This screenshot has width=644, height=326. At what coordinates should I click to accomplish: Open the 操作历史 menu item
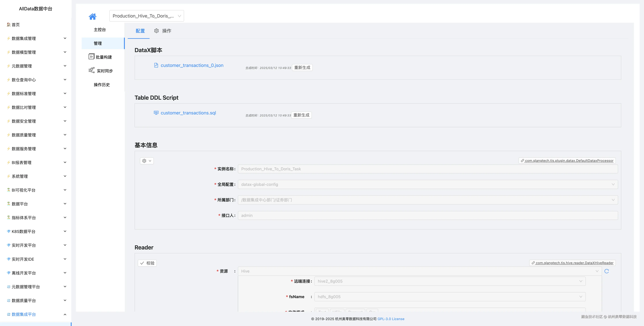(x=102, y=85)
